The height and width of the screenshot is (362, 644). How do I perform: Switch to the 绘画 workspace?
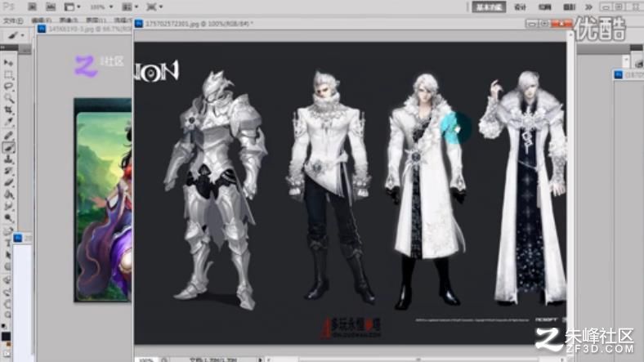(x=544, y=7)
